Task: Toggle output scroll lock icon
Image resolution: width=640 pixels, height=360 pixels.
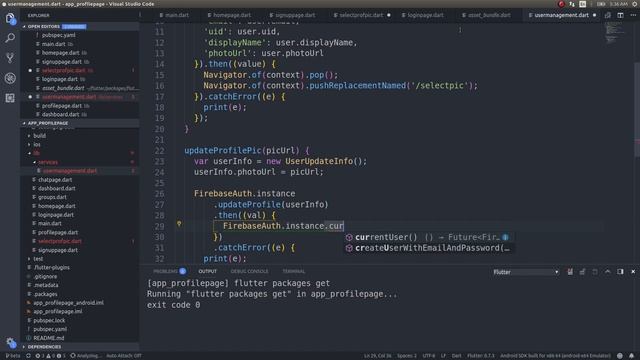Action: 582,272
